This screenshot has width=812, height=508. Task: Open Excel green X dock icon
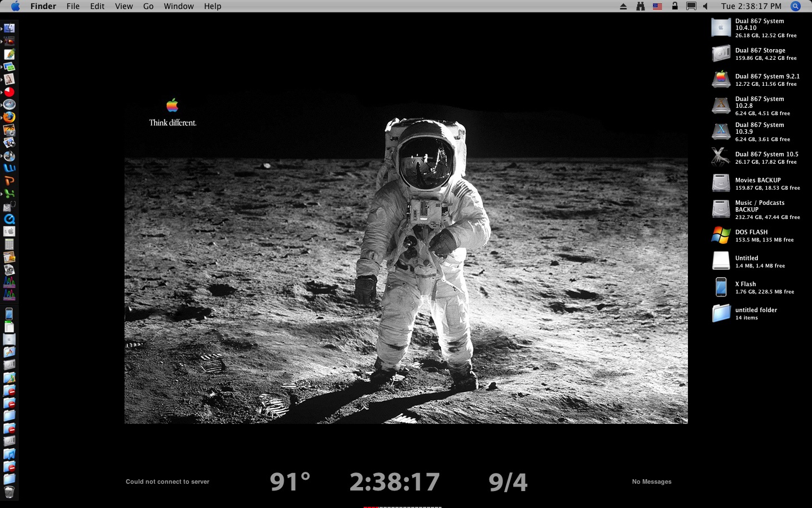click(x=9, y=194)
